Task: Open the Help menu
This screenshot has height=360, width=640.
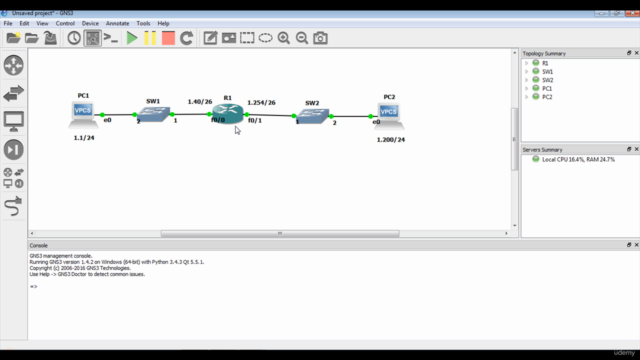Action: point(163,23)
